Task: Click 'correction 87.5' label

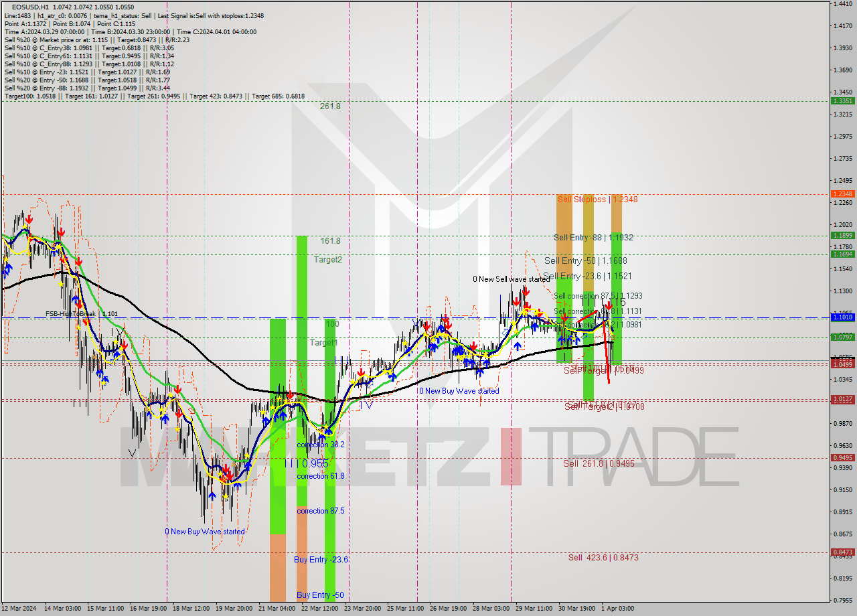Action: click(x=321, y=511)
